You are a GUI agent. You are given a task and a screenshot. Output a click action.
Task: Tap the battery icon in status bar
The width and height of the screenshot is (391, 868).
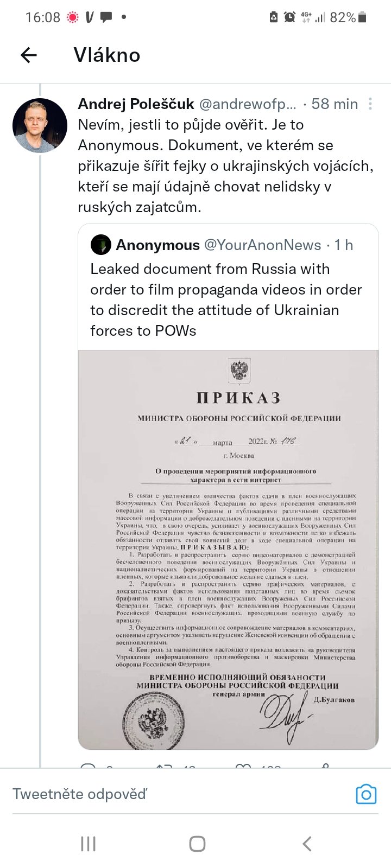363,17
